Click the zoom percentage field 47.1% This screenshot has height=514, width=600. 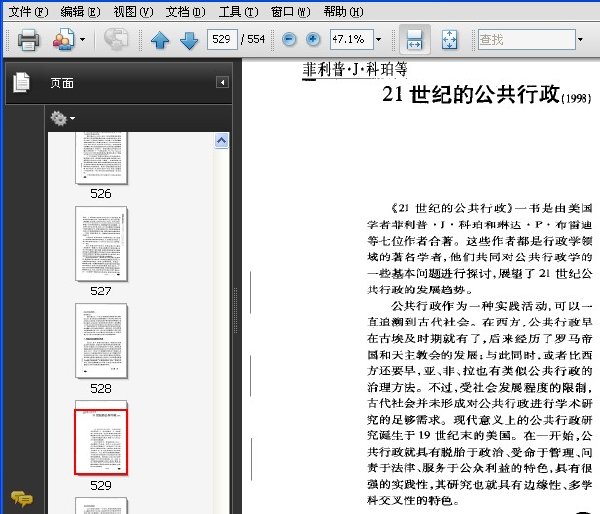(x=352, y=39)
